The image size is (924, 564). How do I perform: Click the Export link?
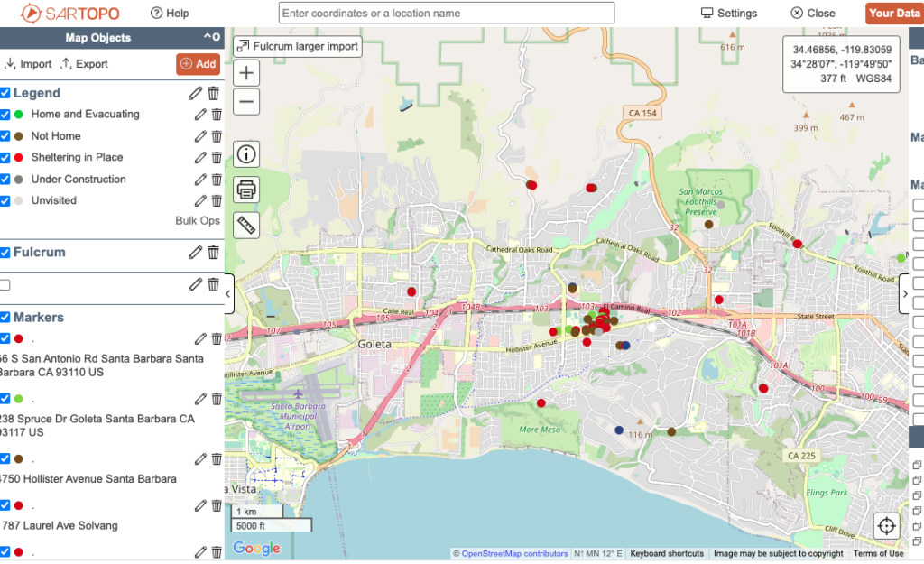(84, 64)
